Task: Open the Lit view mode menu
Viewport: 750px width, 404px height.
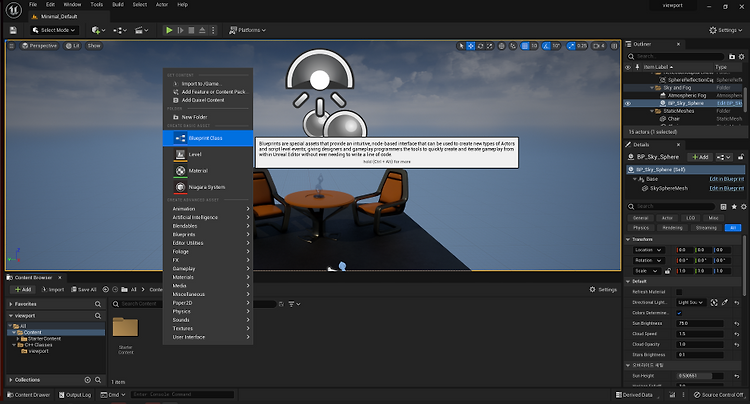Action: 73,46
